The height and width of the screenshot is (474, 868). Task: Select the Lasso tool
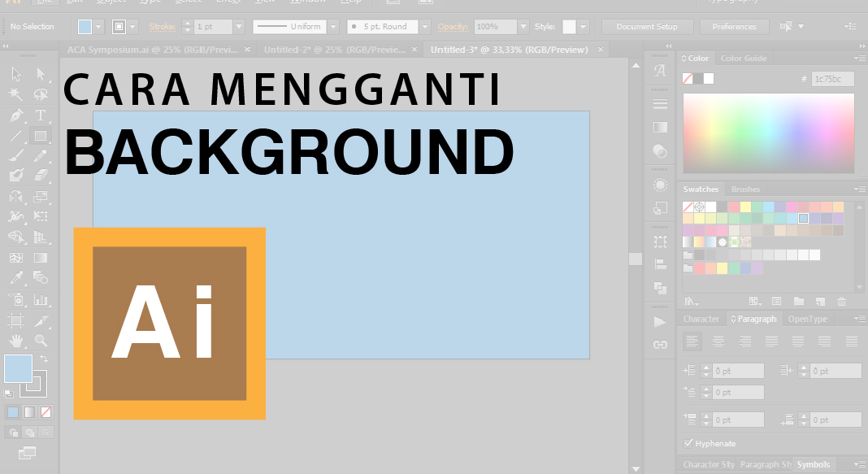pos(41,94)
